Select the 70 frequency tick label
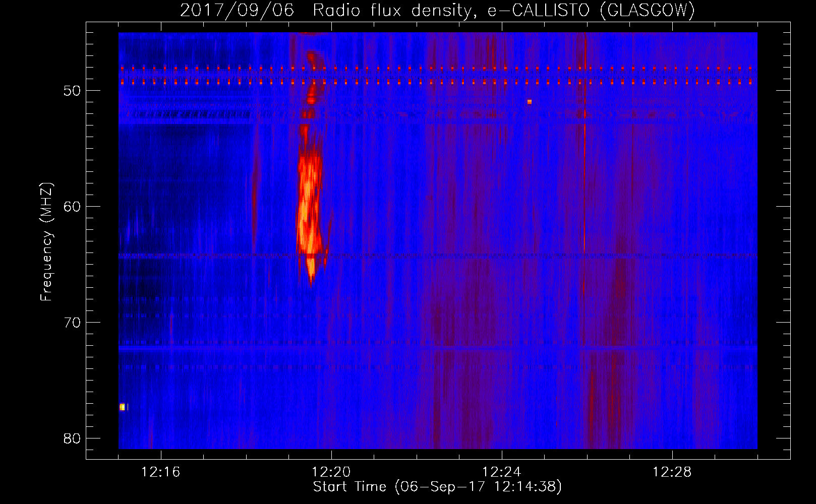This screenshot has height=504, width=816. pyautogui.click(x=73, y=323)
